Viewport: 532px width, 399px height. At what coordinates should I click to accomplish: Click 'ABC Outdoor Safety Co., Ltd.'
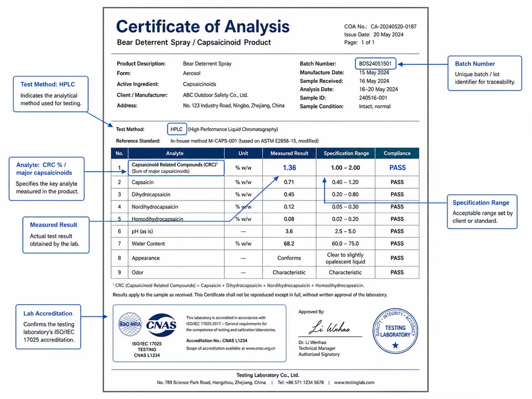point(215,95)
